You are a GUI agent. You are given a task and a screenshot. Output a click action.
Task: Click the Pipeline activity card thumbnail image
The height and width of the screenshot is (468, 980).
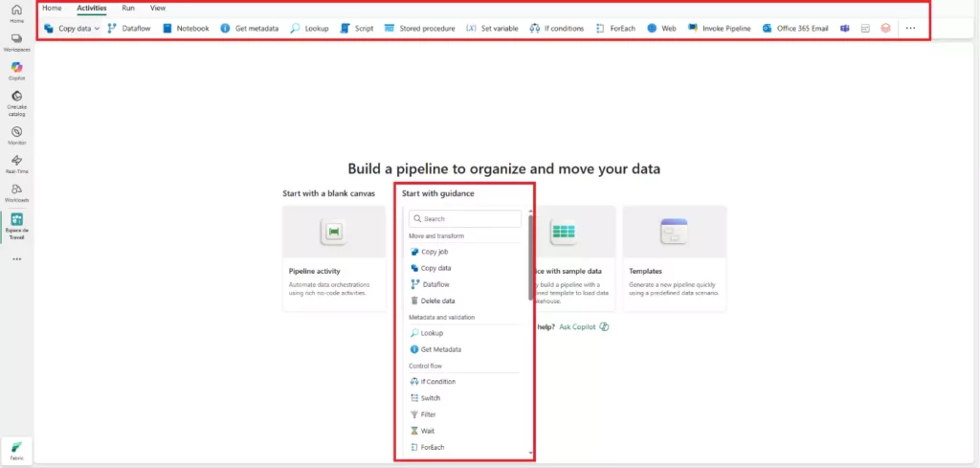[x=334, y=232]
